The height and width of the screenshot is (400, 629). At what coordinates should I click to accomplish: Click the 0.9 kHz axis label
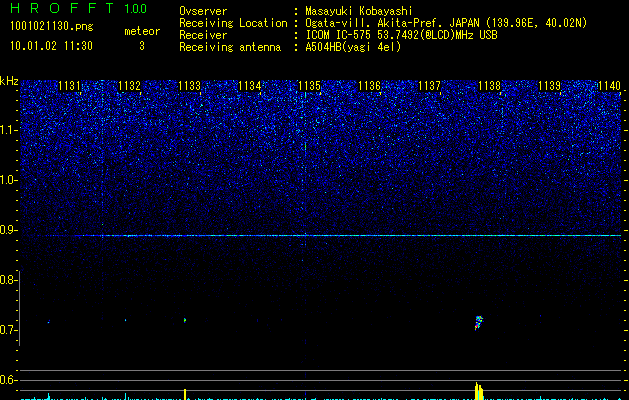(x=8, y=230)
